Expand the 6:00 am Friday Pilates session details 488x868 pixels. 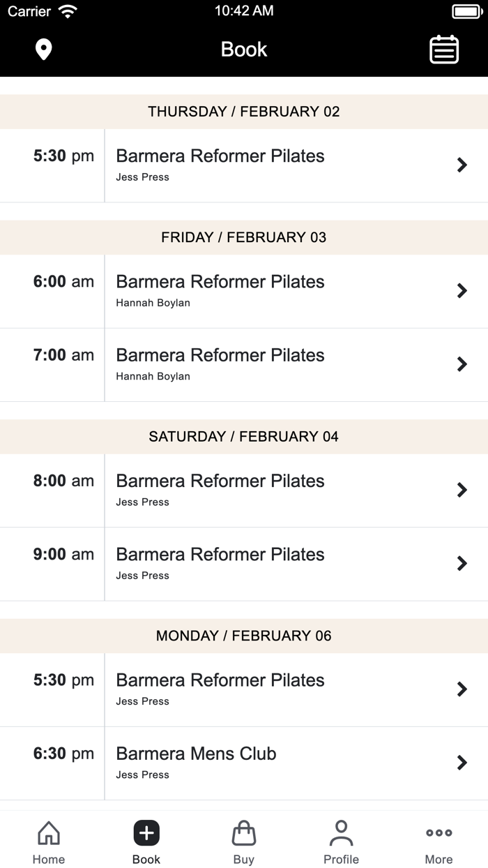click(244, 290)
